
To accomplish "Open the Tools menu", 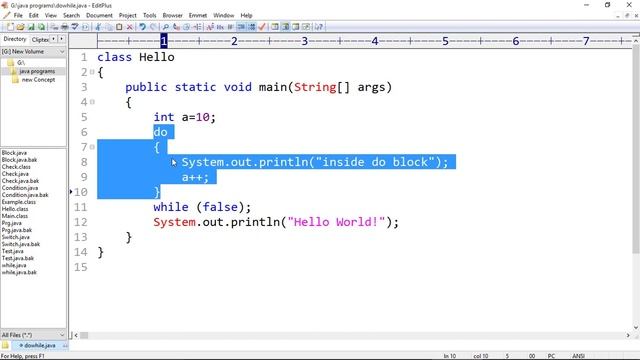I will (149, 16).
